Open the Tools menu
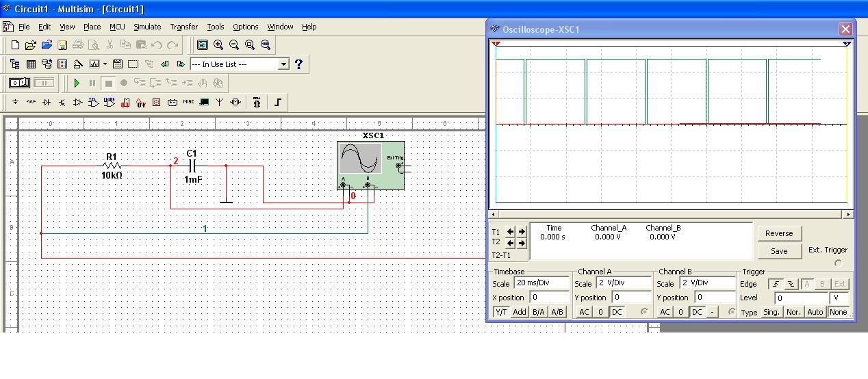Image resolution: width=868 pixels, height=379 pixels. tap(216, 27)
